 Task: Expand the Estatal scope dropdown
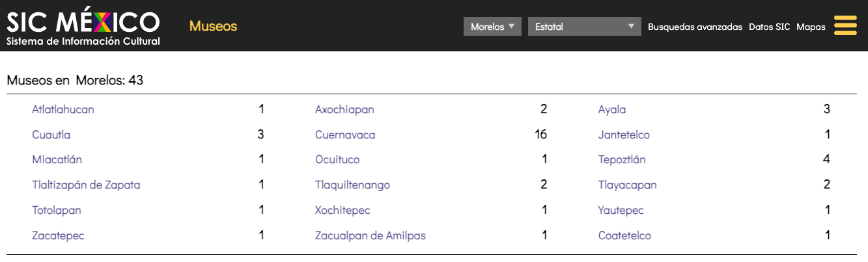point(584,27)
